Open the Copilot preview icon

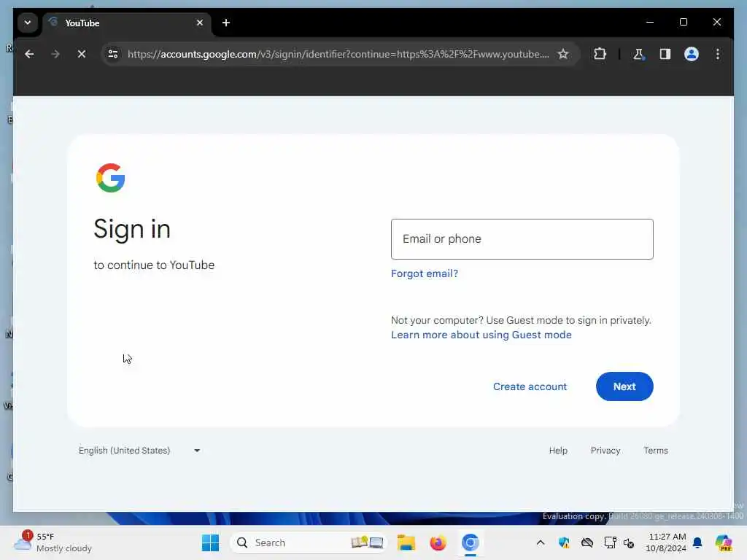[723, 542]
